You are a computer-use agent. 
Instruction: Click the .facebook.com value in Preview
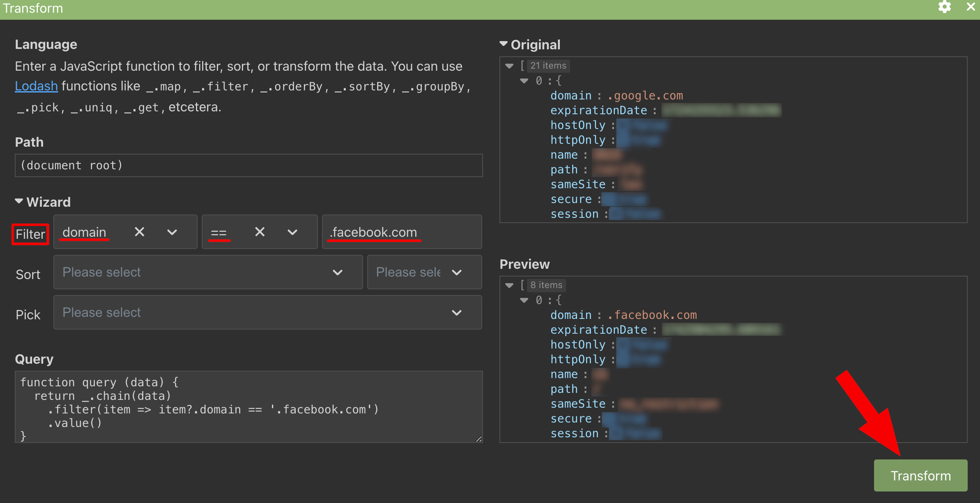[652, 315]
